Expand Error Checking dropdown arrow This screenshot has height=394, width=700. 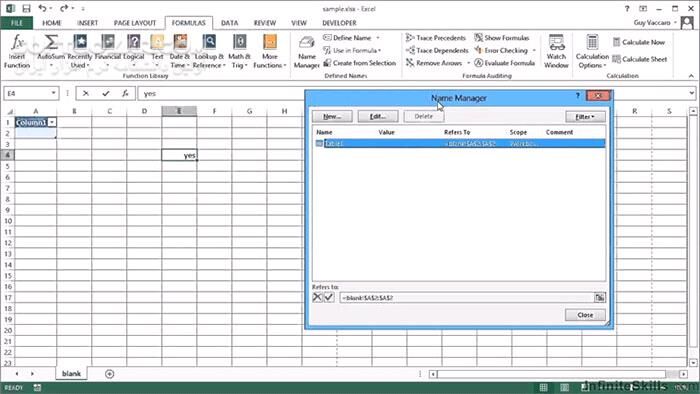click(x=534, y=50)
